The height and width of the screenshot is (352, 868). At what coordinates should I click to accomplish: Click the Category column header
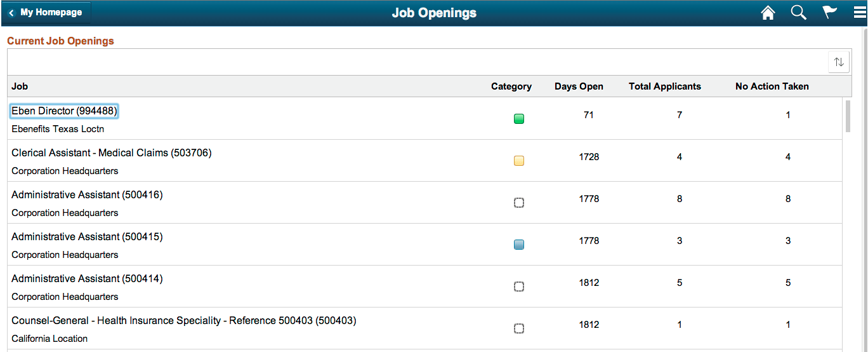[511, 86]
